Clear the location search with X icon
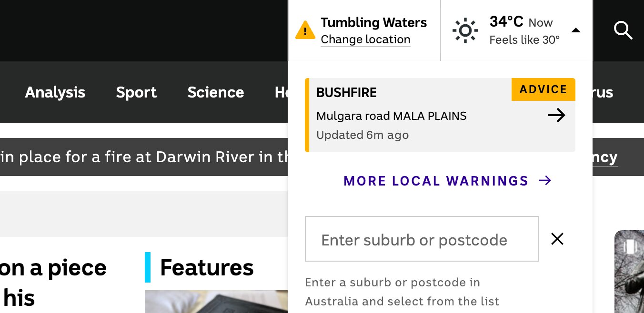The height and width of the screenshot is (313, 644). [557, 239]
